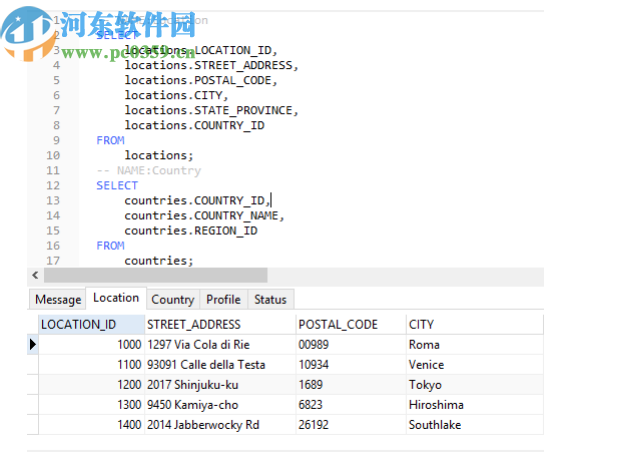Image resolution: width=625 pixels, height=474 pixels.
Task: Click the STREET_ADDRESS column header
Action: (x=220, y=324)
